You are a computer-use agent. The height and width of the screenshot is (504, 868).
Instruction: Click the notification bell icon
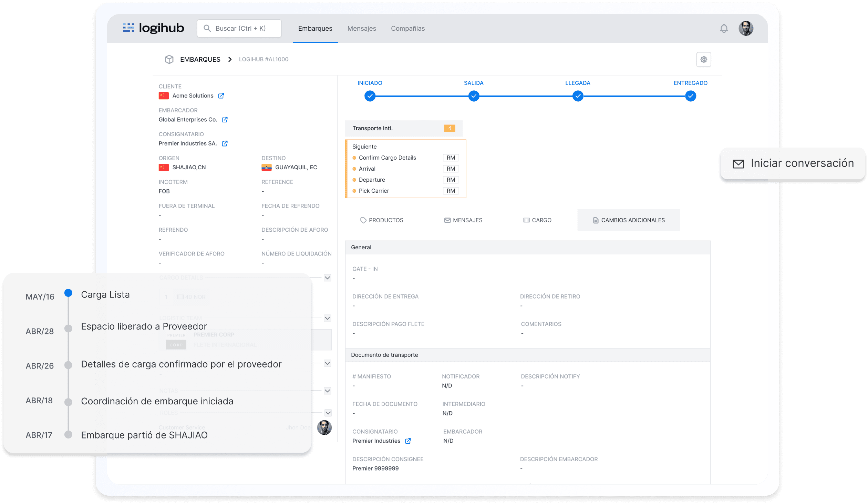[x=724, y=29]
